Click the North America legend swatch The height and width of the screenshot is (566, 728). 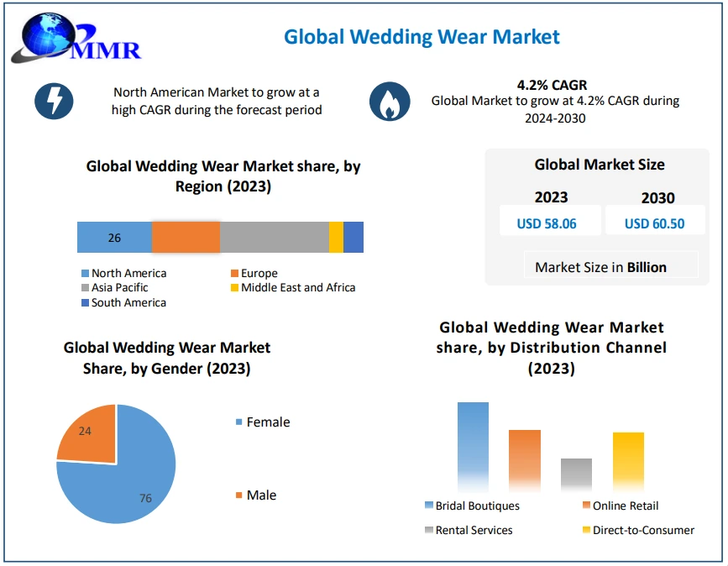85,274
